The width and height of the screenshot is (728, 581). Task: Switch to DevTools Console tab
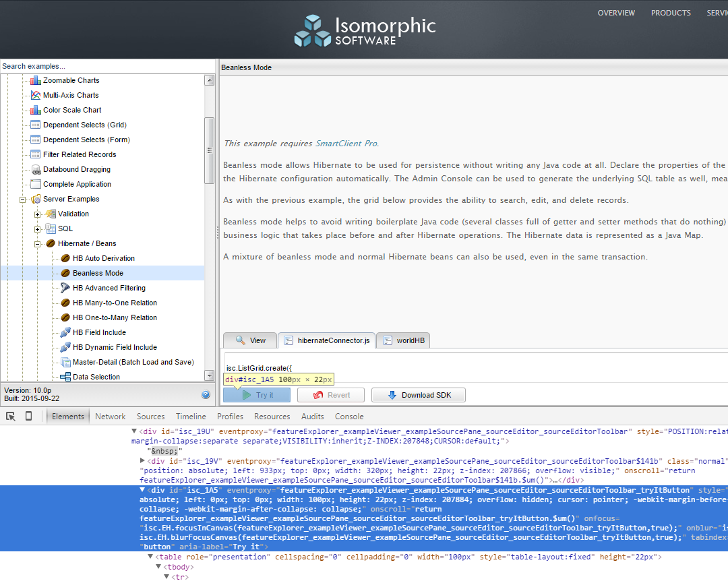click(349, 417)
